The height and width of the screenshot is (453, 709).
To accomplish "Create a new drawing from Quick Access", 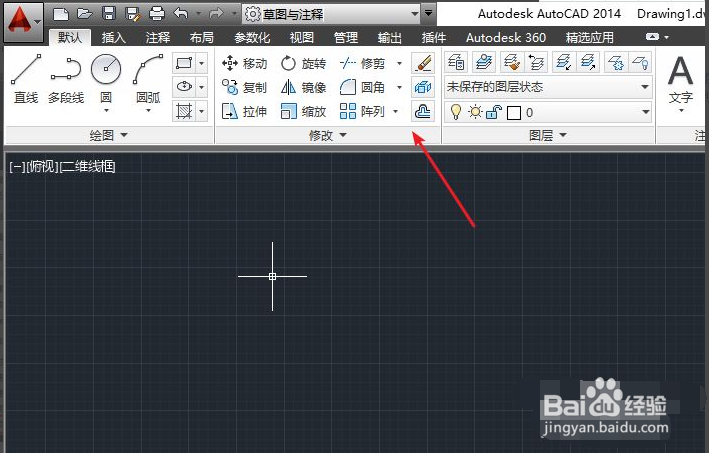I will [61, 14].
